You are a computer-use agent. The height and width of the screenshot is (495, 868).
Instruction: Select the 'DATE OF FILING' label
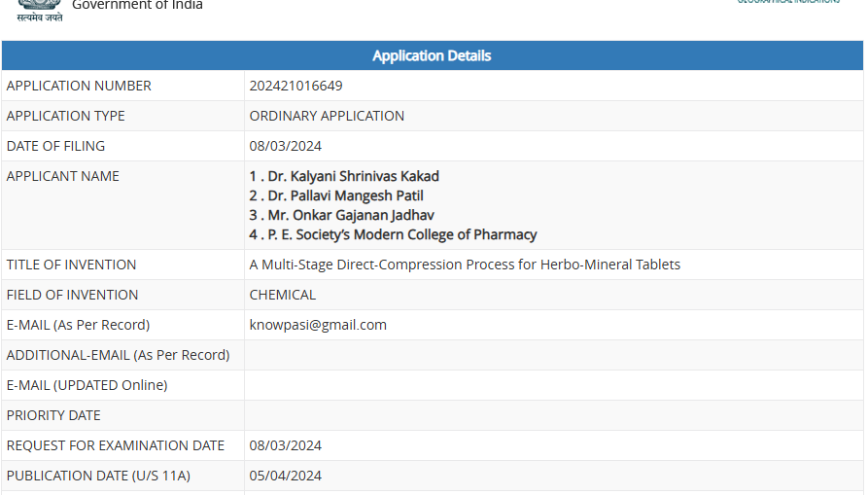pos(55,146)
